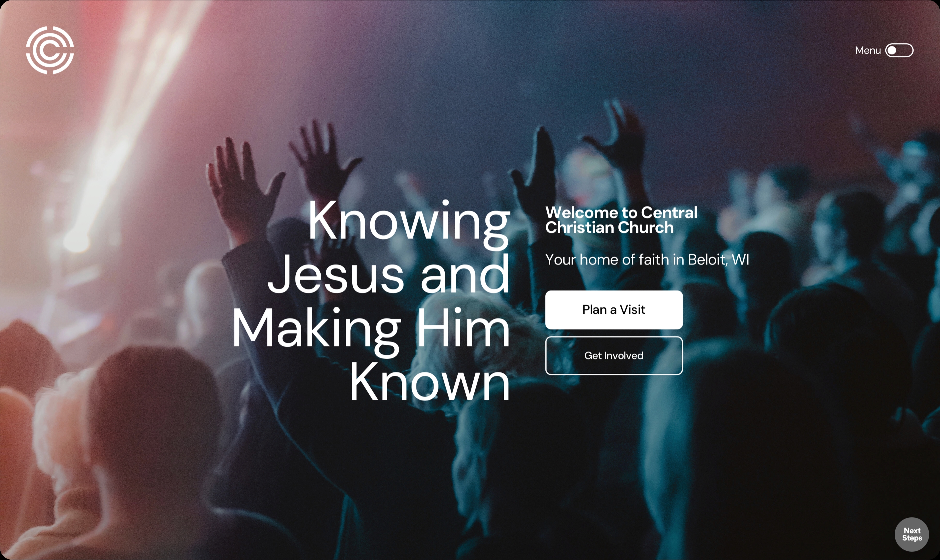Click the letter C at logo center
Image resolution: width=940 pixels, height=560 pixels.
click(x=49, y=51)
